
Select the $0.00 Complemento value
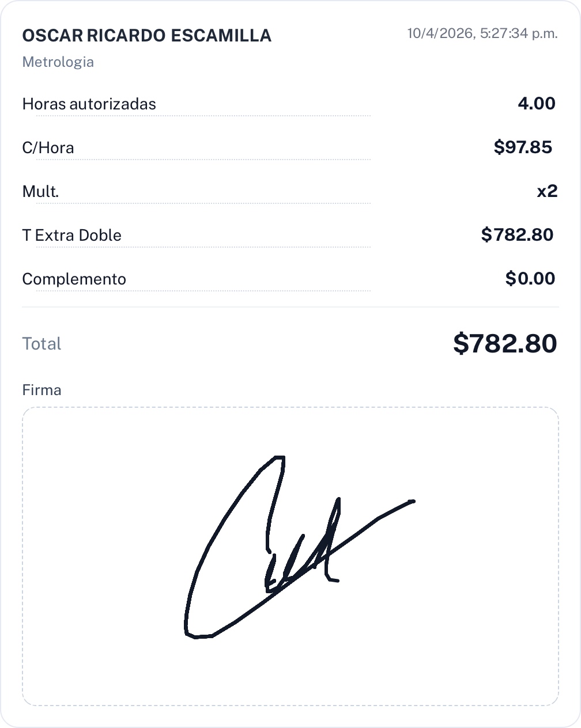pyautogui.click(x=530, y=279)
